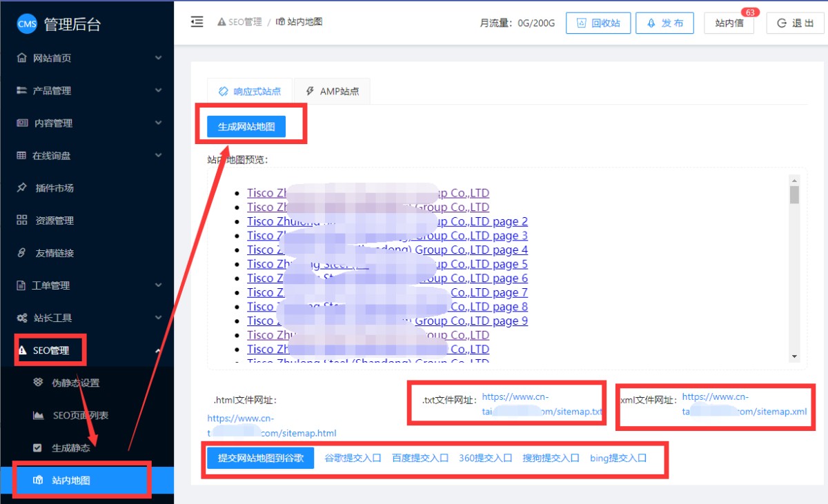
Task: Expand the 产品管理 menu chevron
Action: (158, 90)
